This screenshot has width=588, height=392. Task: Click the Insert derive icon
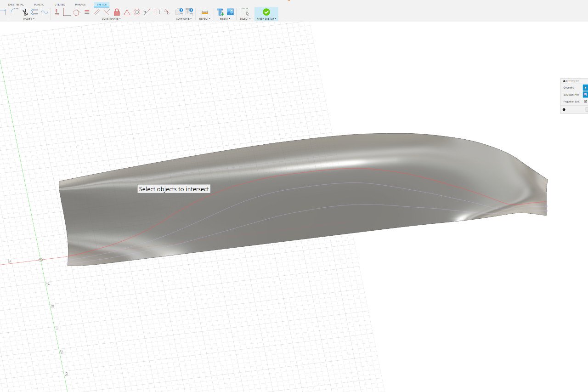[x=220, y=12]
